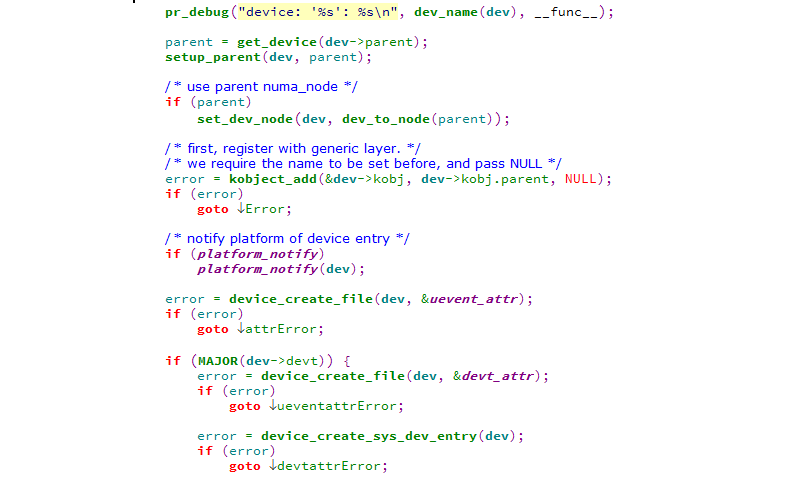Select the uevent_attr variable reference
Image resolution: width=800 pixels, height=486 pixels.
(x=484, y=299)
